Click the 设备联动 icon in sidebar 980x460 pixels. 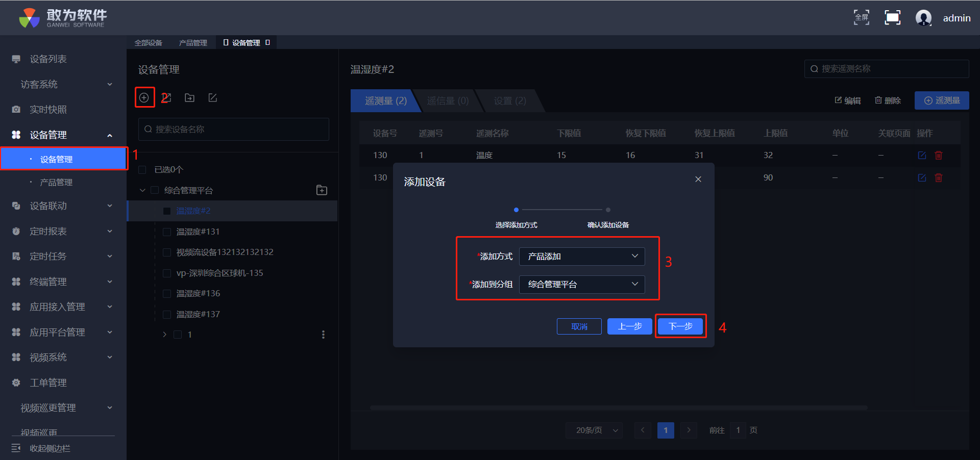coord(16,206)
